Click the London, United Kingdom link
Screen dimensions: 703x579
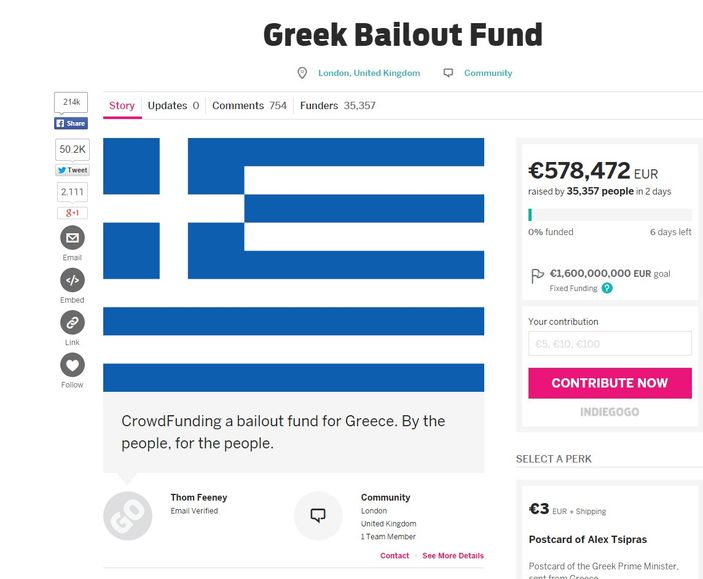click(x=369, y=73)
